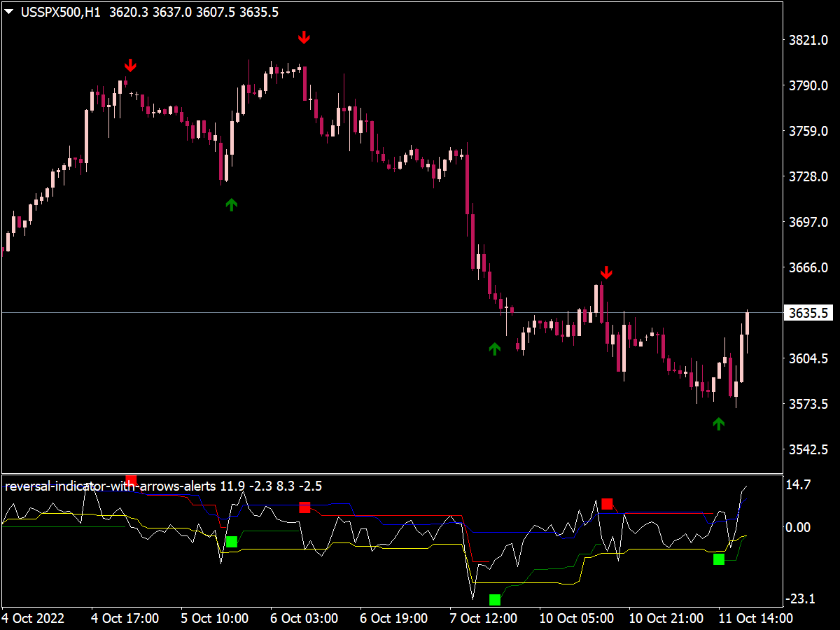Select the red sell arrow near 6 Oct 03:00
The height and width of the screenshot is (630, 840).
(x=304, y=38)
